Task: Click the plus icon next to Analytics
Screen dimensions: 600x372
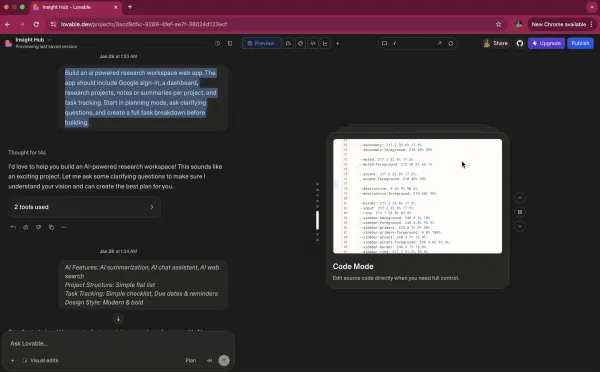Action: [x=338, y=43]
